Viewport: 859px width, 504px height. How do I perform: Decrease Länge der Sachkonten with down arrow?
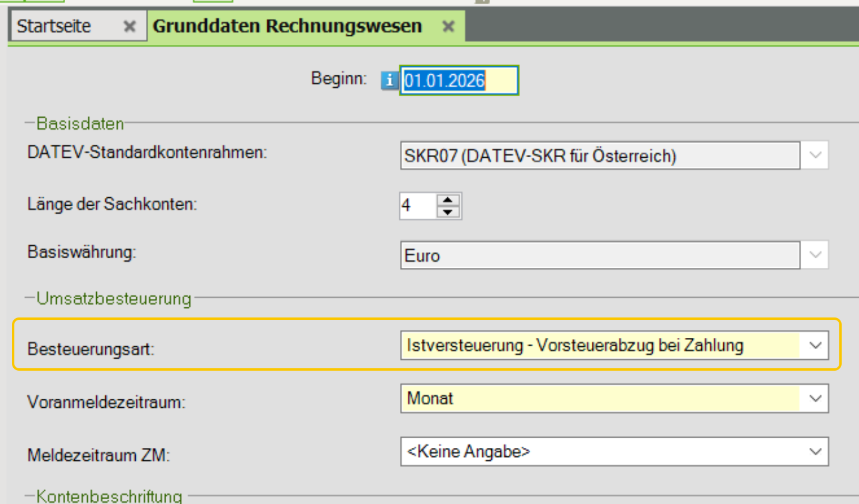coord(448,212)
